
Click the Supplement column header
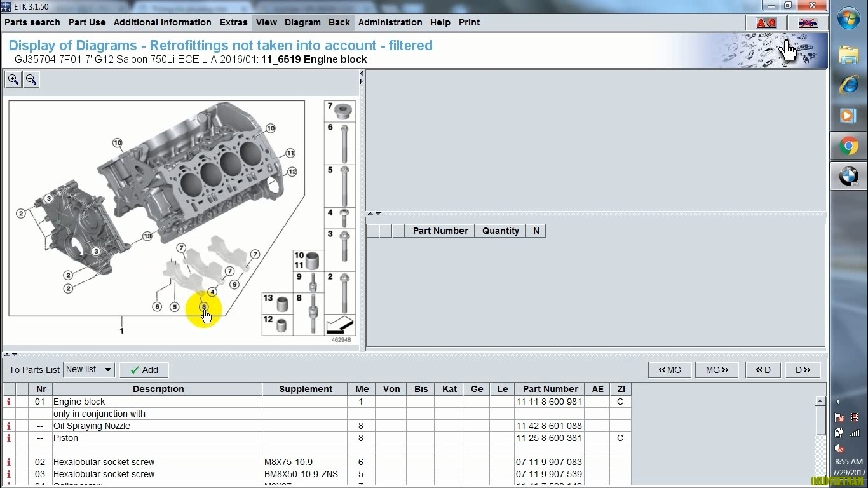pyautogui.click(x=306, y=389)
